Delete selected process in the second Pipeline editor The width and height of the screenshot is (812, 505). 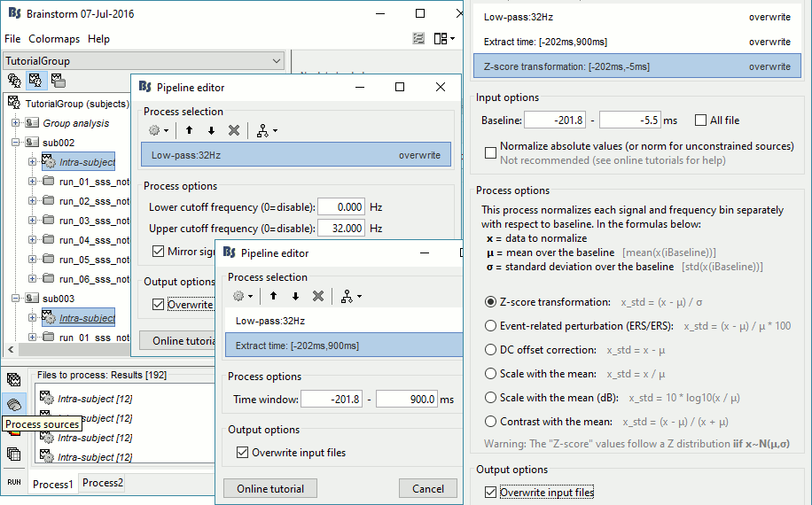318,297
